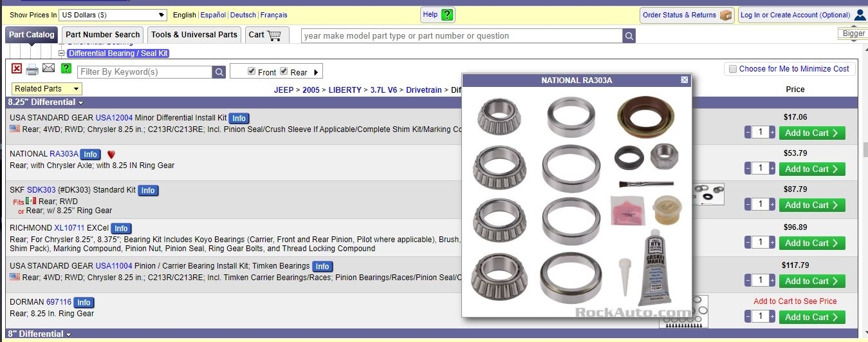This screenshot has width=868, height=342.
Task: Open the Part Number Search tab
Action: pyautogui.click(x=103, y=35)
